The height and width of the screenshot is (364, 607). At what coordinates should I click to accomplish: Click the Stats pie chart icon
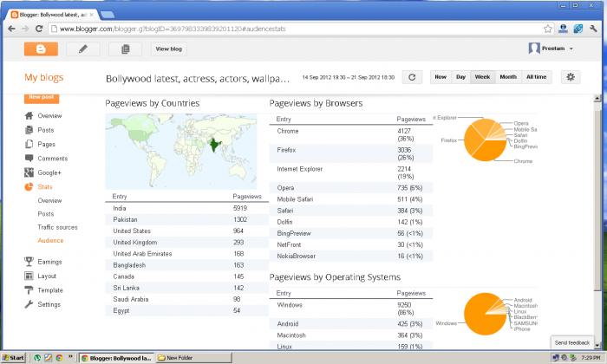29,187
